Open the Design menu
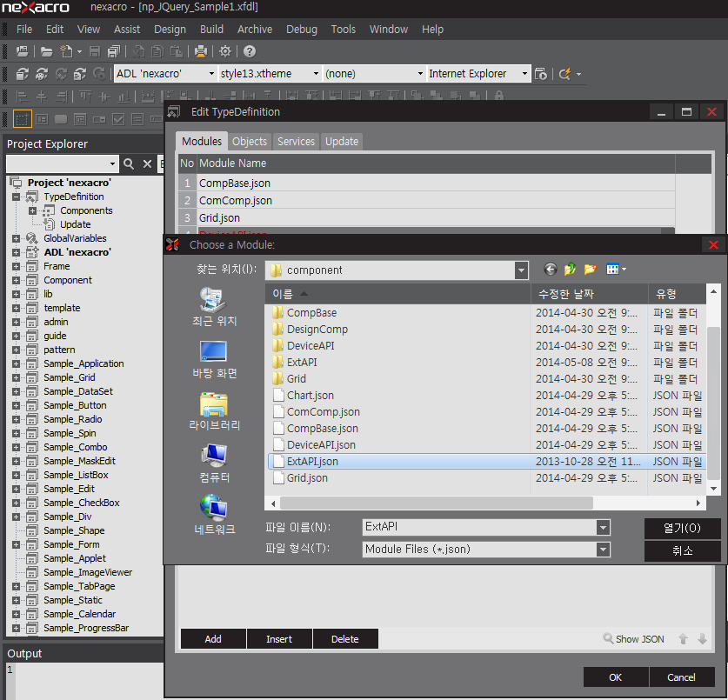The width and height of the screenshot is (728, 700). pos(170,30)
